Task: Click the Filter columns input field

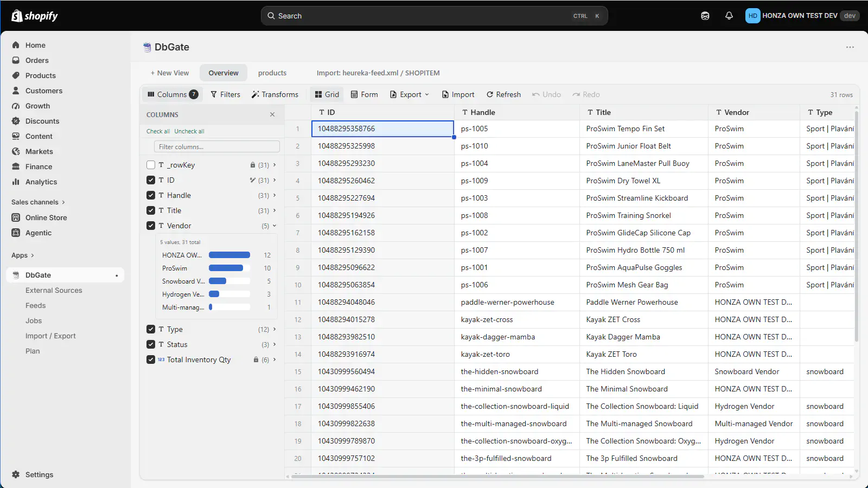Action: coord(217,146)
